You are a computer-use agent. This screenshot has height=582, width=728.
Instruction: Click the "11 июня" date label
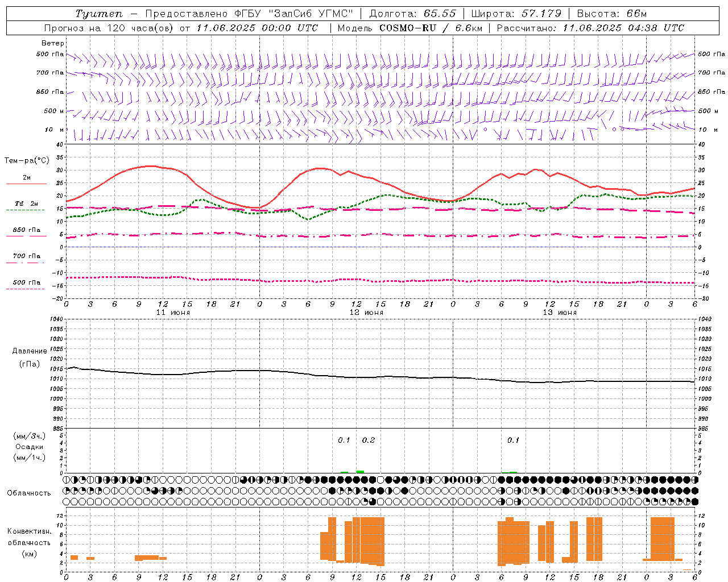point(173,313)
